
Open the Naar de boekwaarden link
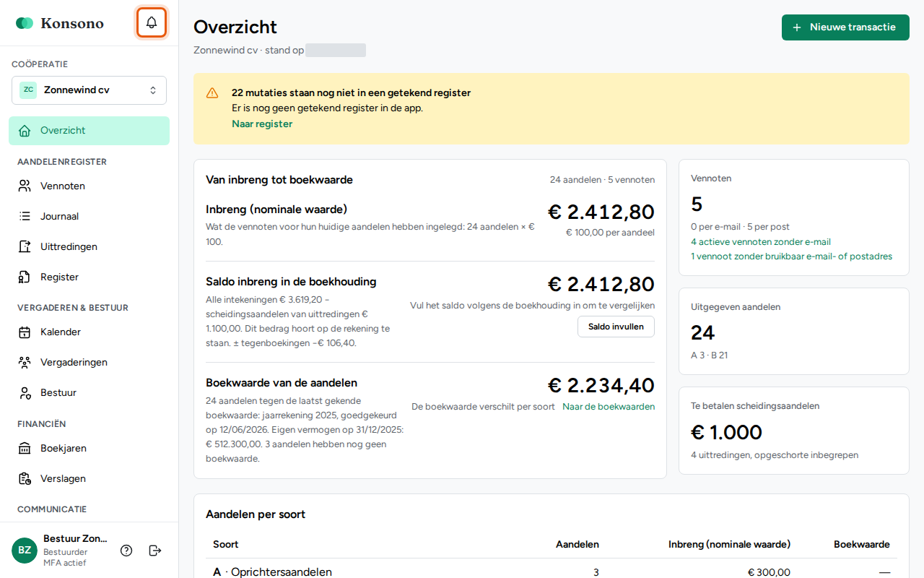tap(609, 407)
